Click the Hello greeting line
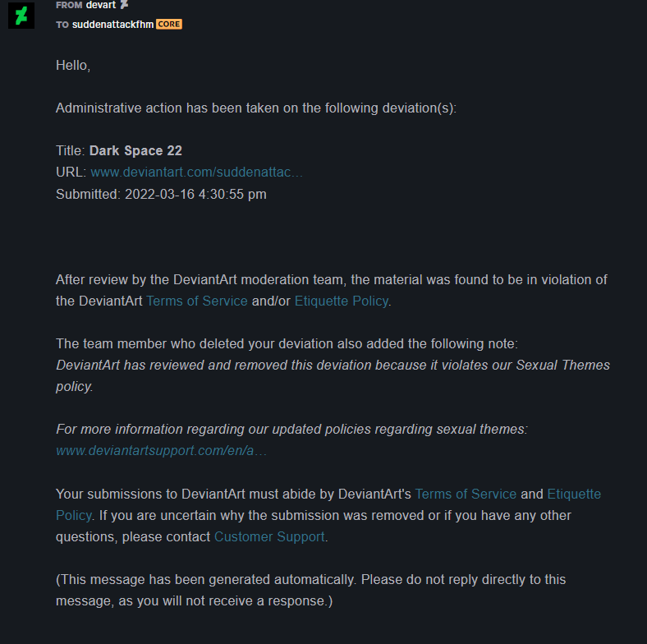Image resolution: width=647 pixels, height=644 pixels. [x=73, y=65]
